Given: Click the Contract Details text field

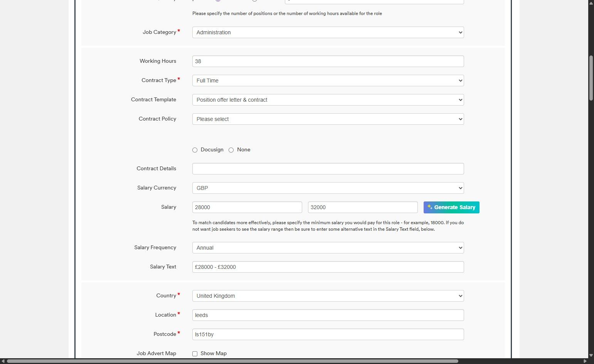Looking at the screenshot, I should [328, 169].
